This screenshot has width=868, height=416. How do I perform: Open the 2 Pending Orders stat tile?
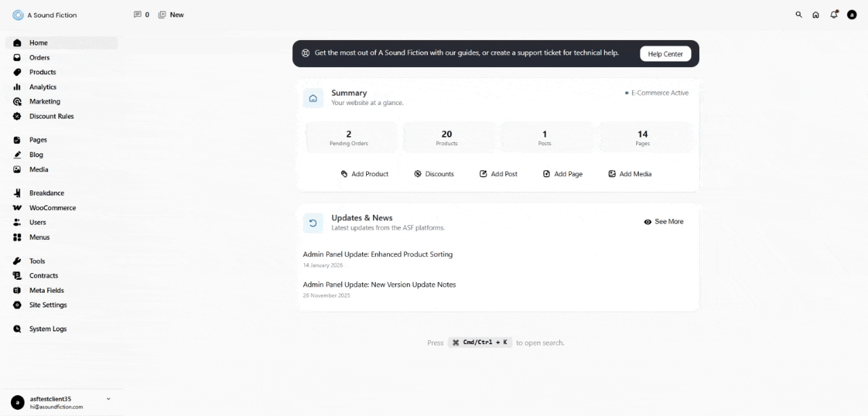(349, 138)
